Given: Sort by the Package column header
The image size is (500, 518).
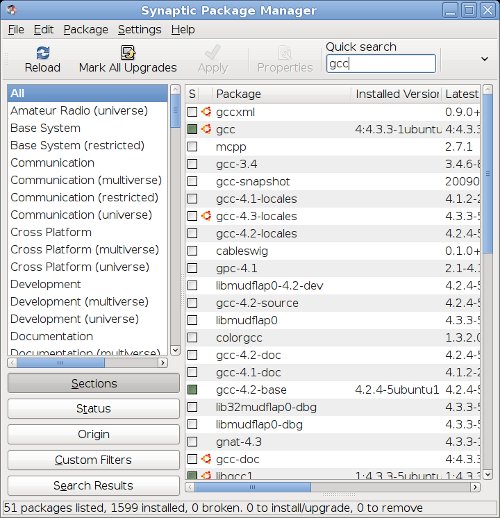Looking at the screenshot, I should [281, 94].
